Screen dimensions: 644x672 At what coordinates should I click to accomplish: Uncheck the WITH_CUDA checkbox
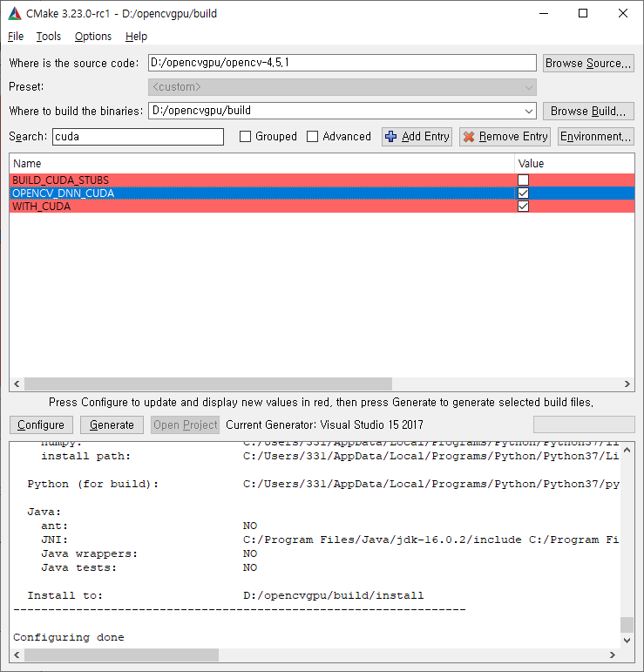[523, 207]
